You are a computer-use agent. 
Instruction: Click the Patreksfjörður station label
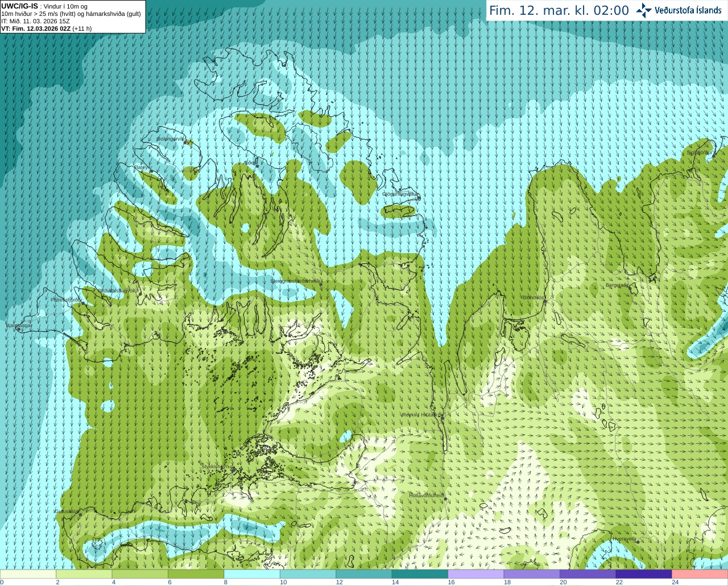click(67, 299)
